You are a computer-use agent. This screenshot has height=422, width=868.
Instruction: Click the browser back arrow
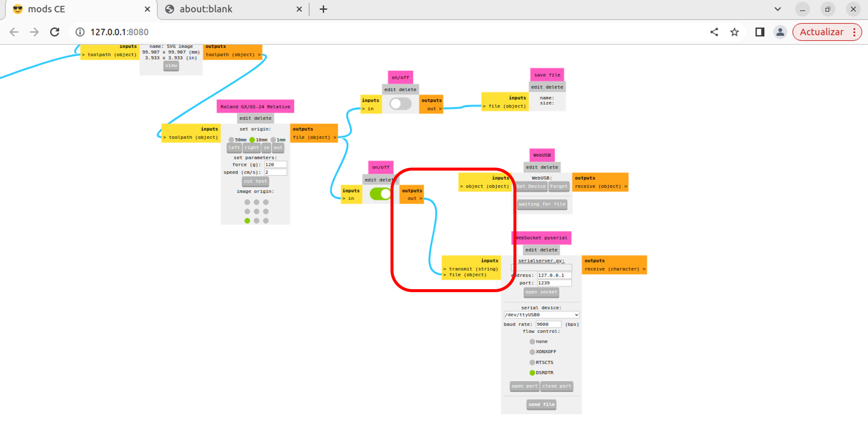pyautogui.click(x=14, y=32)
